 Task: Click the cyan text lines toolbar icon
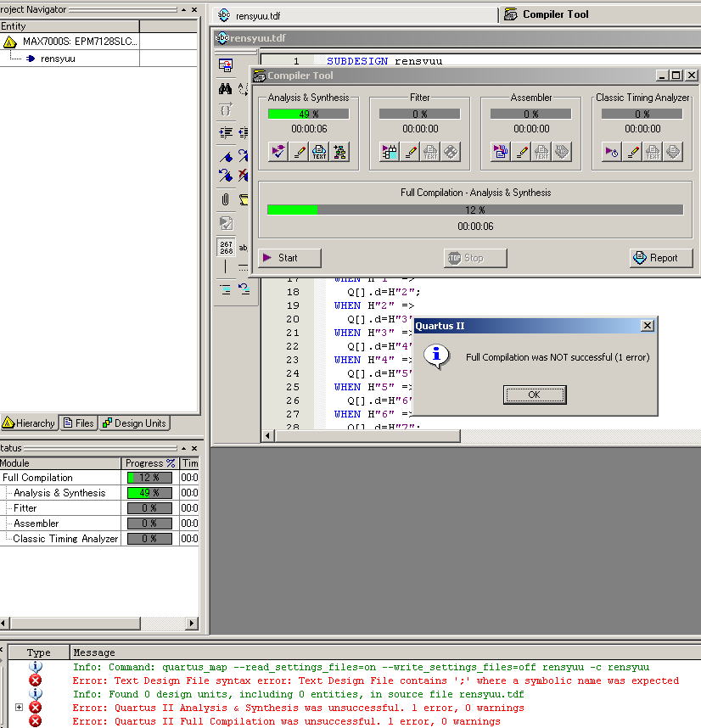[x=226, y=290]
